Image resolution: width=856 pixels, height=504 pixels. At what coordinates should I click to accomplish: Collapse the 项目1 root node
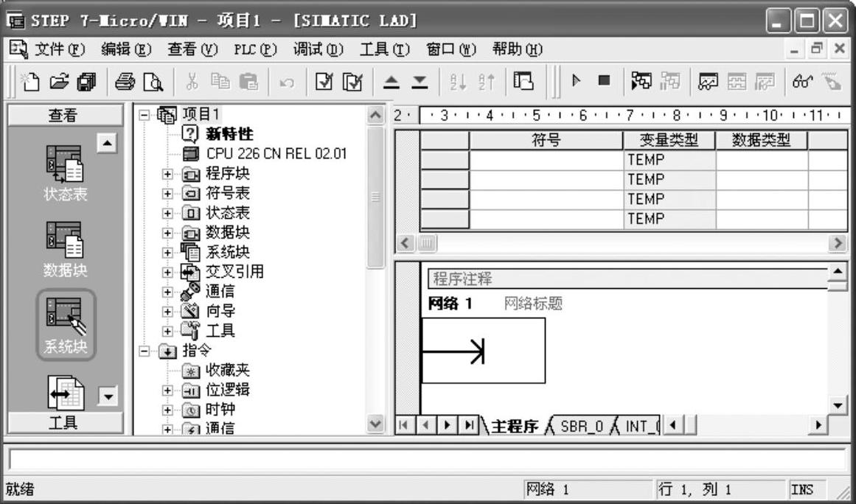click(144, 115)
